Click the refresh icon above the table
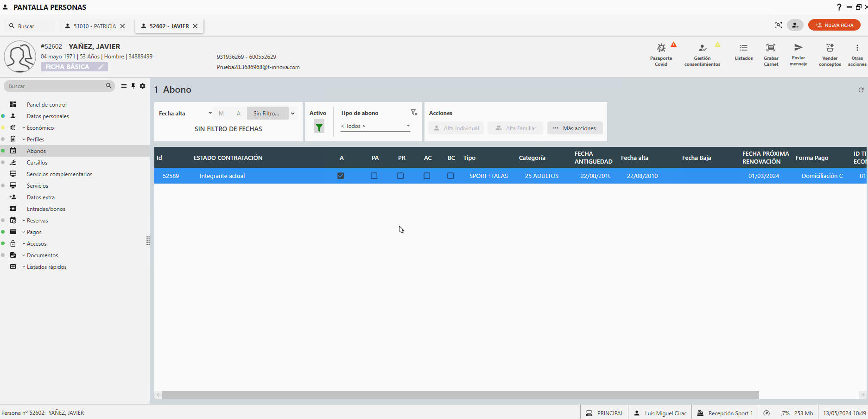Image resolution: width=868 pixels, height=419 pixels. (861, 90)
